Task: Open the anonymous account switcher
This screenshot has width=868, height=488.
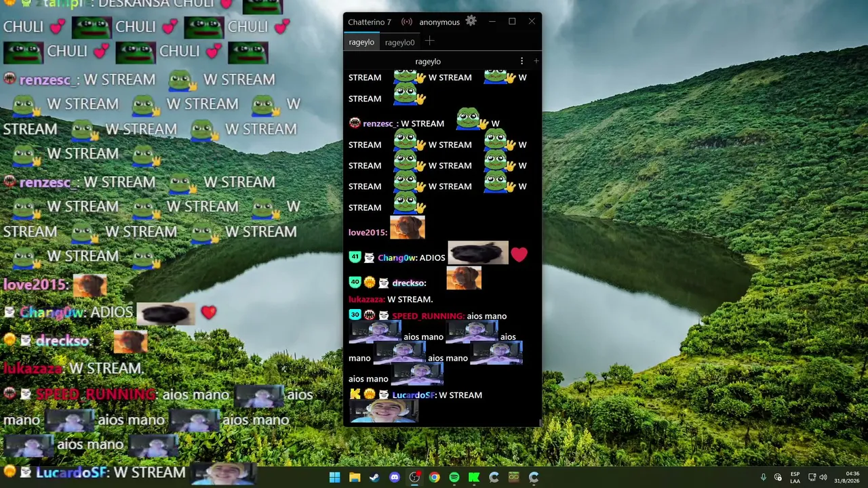Action: [439, 22]
